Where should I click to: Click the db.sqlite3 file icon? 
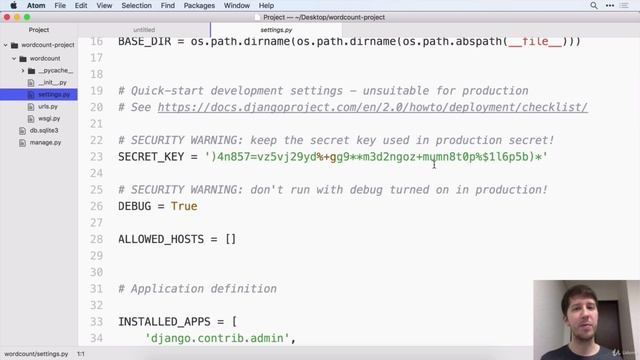(22, 131)
